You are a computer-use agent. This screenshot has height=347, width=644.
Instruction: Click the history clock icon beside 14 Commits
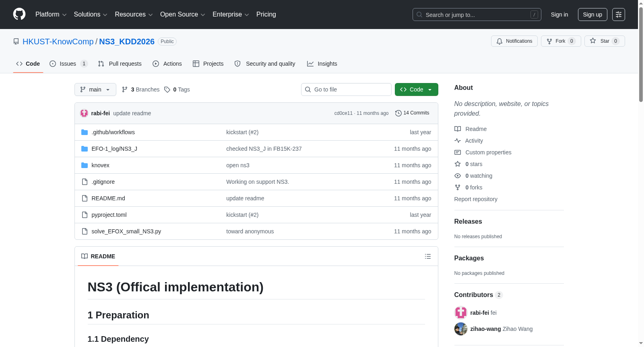pyautogui.click(x=398, y=113)
